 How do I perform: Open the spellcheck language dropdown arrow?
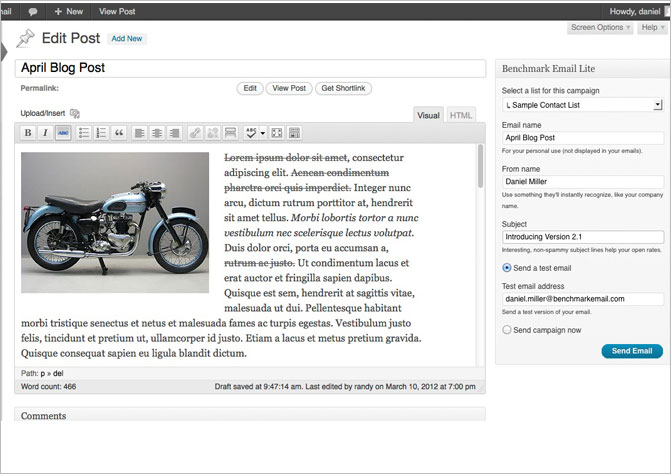[x=261, y=132]
